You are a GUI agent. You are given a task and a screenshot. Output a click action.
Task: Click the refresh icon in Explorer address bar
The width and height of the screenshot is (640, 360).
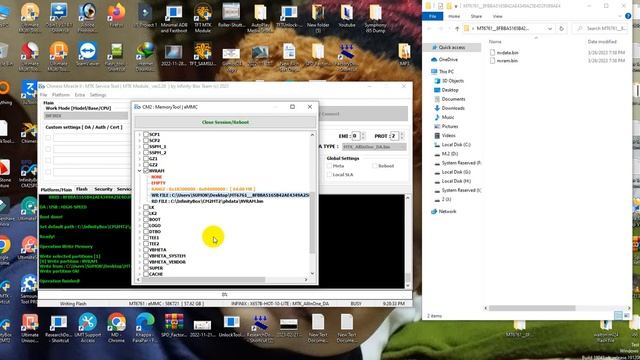(x=561, y=29)
